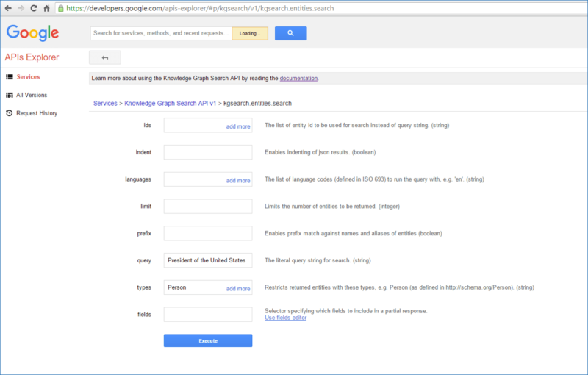This screenshot has height=375, width=588.
Task: Click the query field with President text
Action: pyautogui.click(x=208, y=260)
